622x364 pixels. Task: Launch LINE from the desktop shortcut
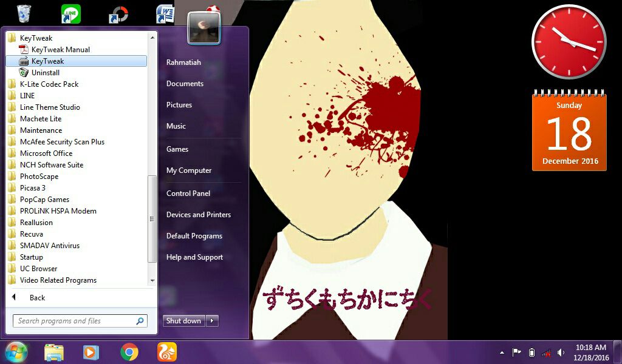pyautogui.click(x=71, y=14)
